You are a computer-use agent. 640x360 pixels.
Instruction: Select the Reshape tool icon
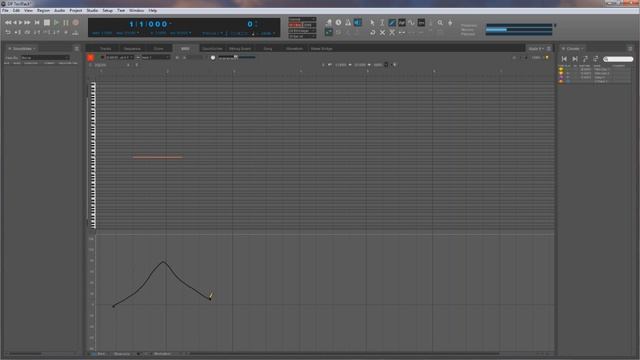(402, 23)
